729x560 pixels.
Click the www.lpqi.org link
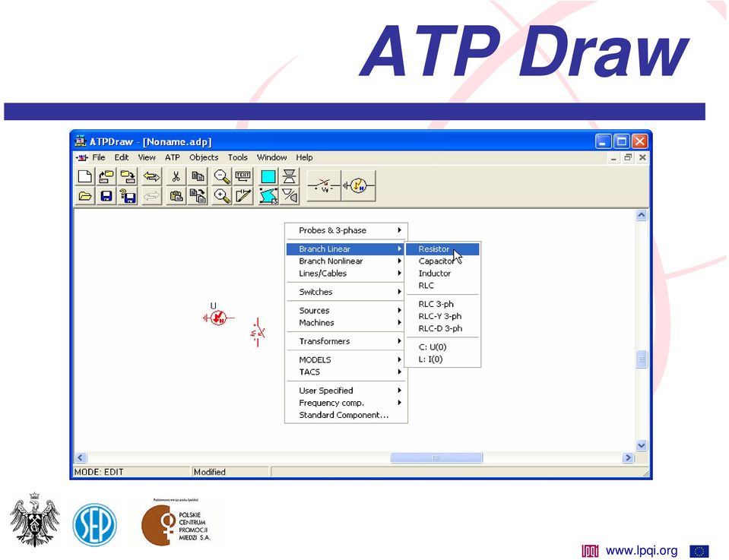(642, 551)
